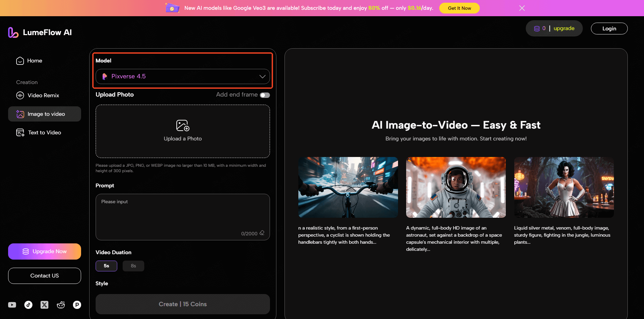Click the Product Hunt icon
The image size is (644, 319).
pos(77,305)
